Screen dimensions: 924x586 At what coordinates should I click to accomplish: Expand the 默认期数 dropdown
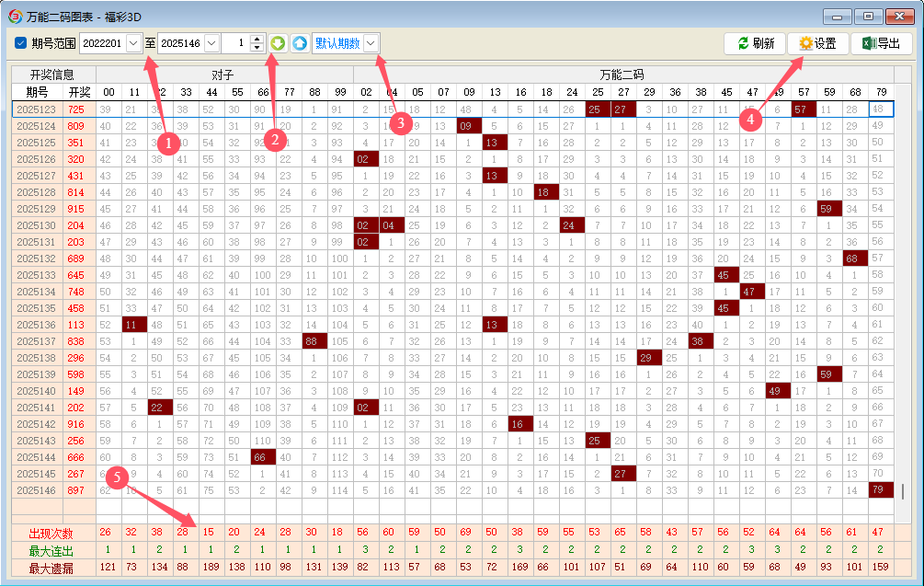click(371, 43)
